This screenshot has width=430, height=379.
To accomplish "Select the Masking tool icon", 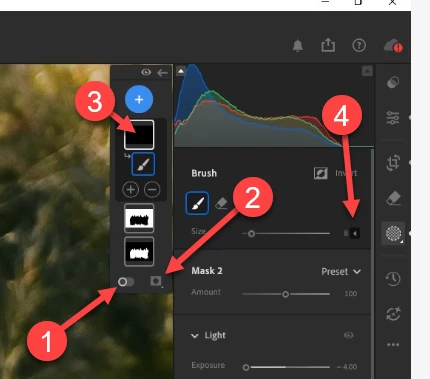I will coord(393,233).
